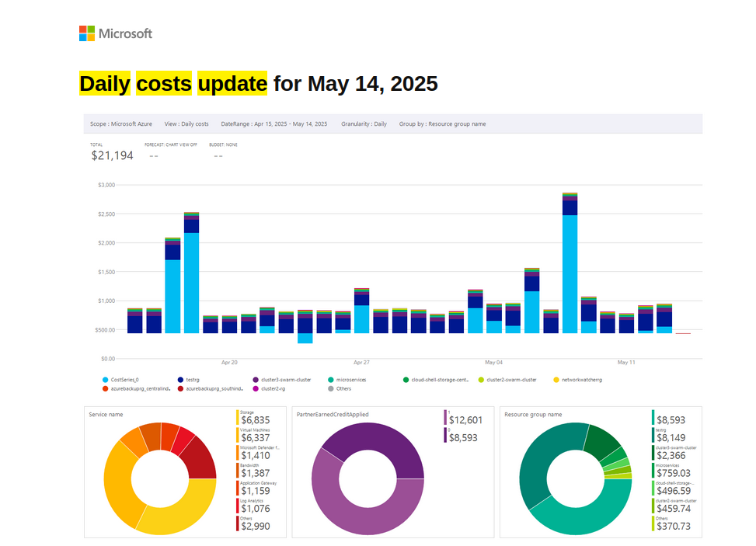Click the 'PartnerEarnedCreditApplied' card title
The height and width of the screenshot is (546, 756).
(333, 415)
